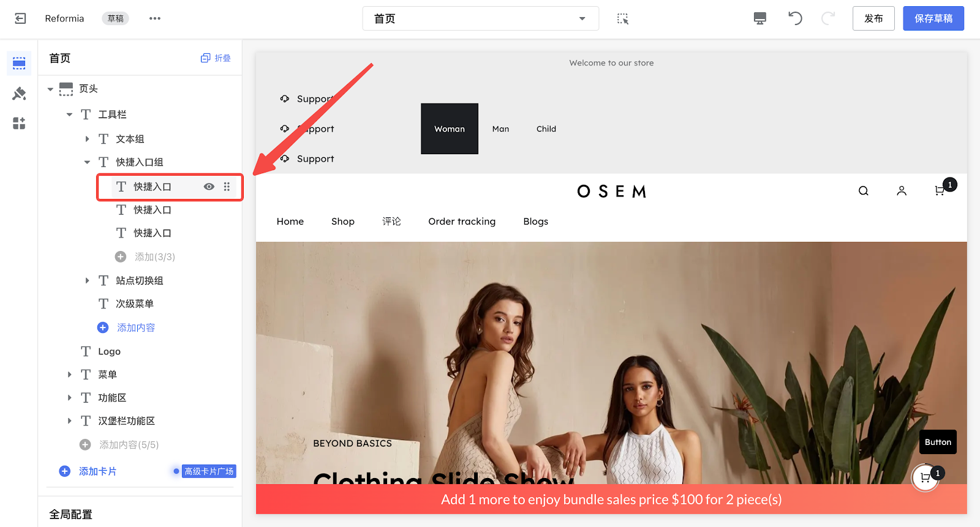Collapse the 页头 tree section
This screenshot has height=527, width=980.
pyautogui.click(x=50, y=89)
